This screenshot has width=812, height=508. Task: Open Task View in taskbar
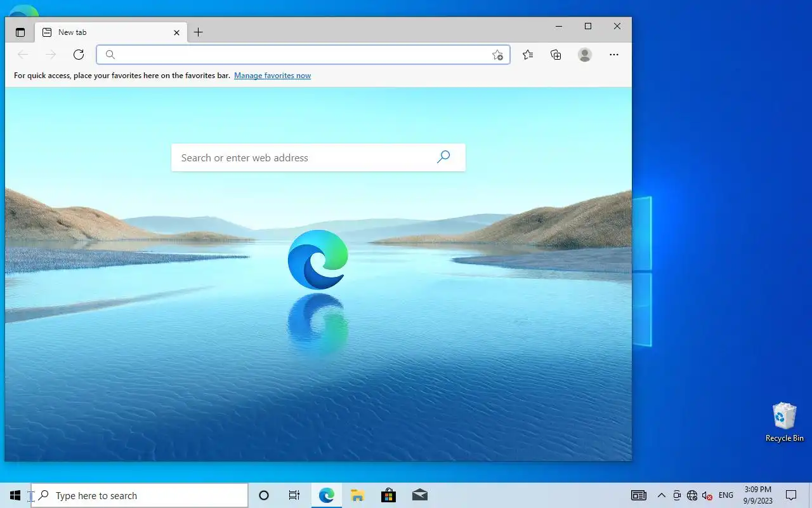point(294,495)
